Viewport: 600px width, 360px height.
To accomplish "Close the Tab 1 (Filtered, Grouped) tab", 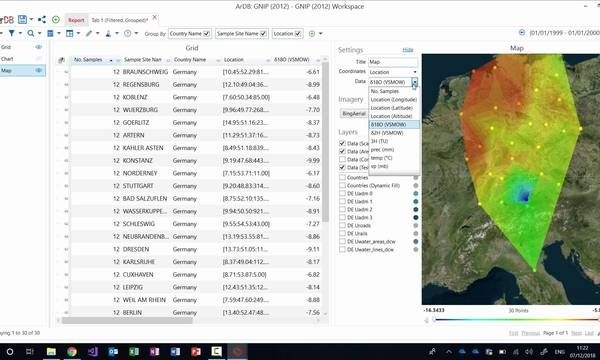I will coord(155,17).
